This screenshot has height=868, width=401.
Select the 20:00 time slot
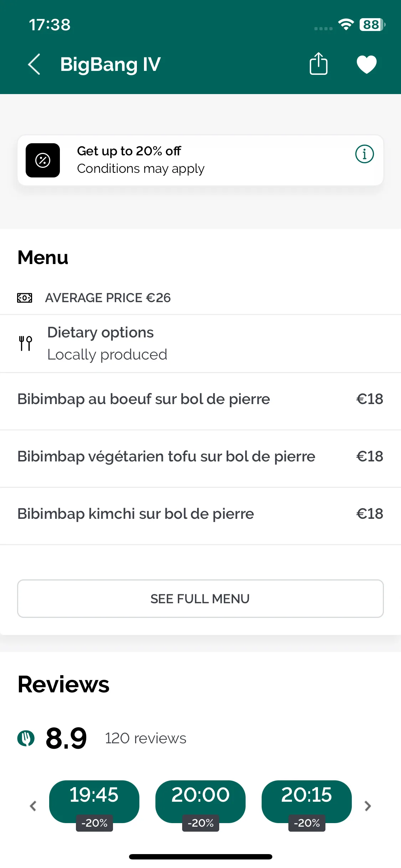point(200,802)
